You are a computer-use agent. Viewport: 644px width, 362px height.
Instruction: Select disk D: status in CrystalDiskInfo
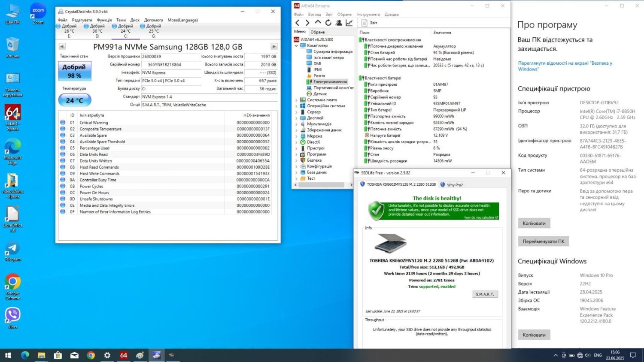point(94,29)
